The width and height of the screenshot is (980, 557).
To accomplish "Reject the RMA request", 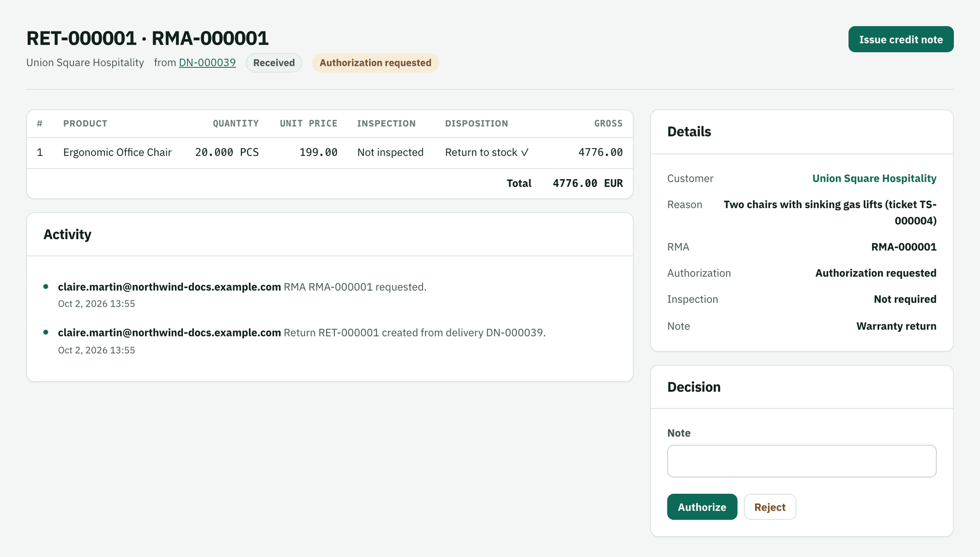I will tap(770, 507).
